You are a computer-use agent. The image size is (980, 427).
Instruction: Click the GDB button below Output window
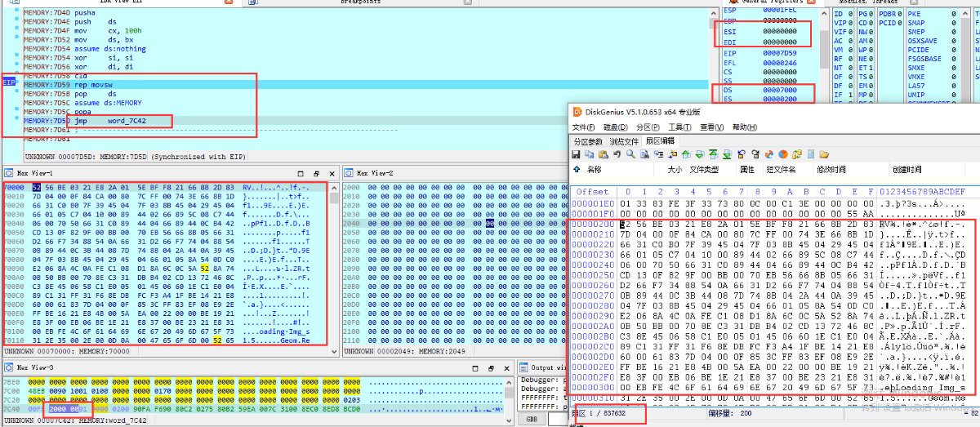532,419
